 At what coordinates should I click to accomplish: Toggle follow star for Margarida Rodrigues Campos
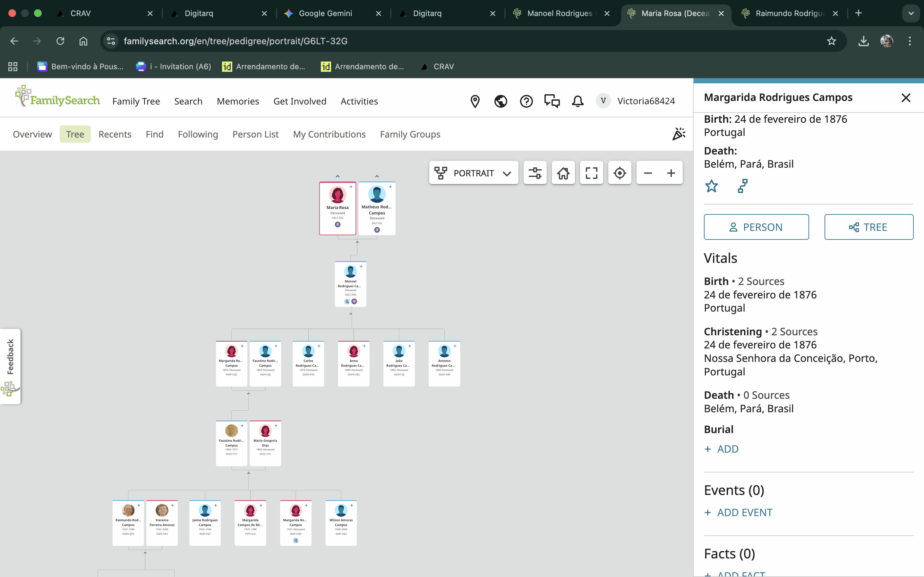click(x=711, y=186)
